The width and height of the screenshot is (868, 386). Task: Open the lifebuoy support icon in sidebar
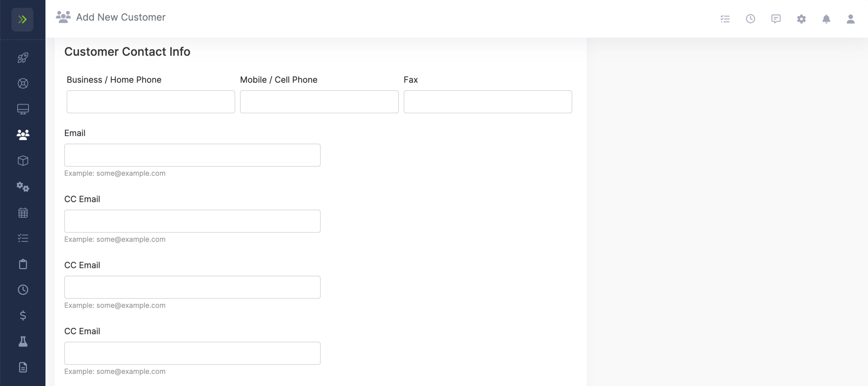point(23,83)
